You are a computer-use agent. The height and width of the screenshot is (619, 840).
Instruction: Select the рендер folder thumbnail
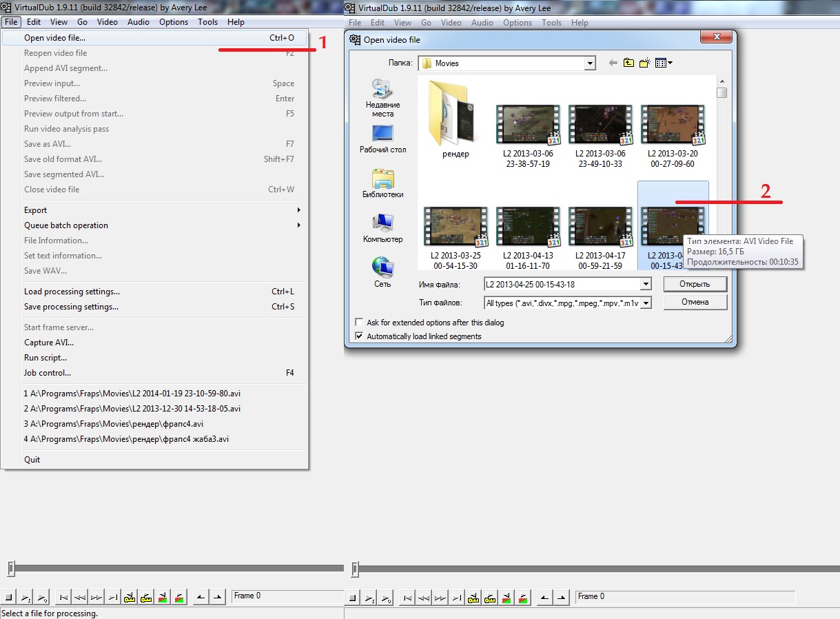point(455,119)
